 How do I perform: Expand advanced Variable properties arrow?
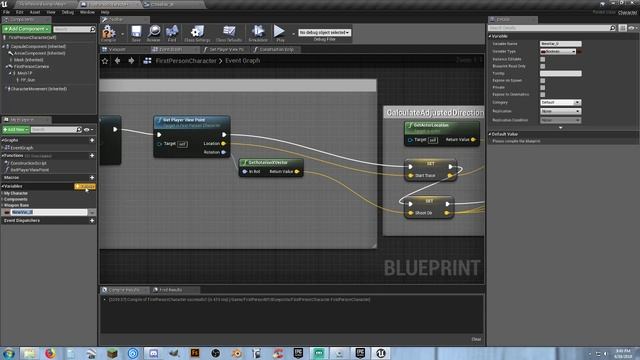(x=560, y=128)
